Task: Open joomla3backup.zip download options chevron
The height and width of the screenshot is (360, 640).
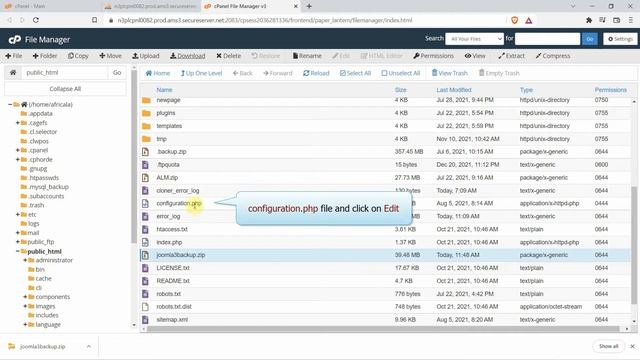Action: tap(89, 347)
